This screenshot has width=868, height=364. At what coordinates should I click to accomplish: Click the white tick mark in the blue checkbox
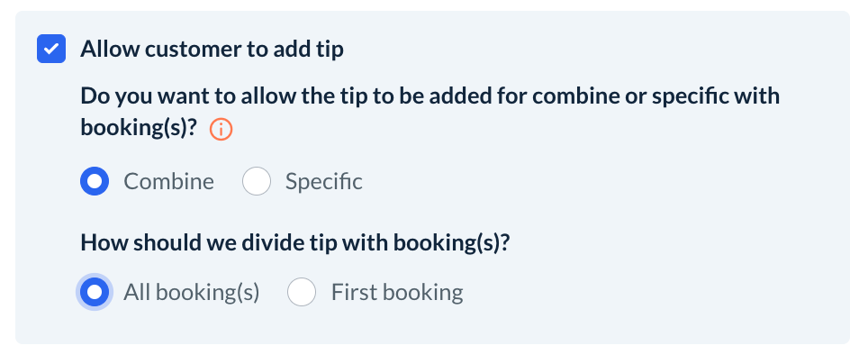(x=51, y=50)
